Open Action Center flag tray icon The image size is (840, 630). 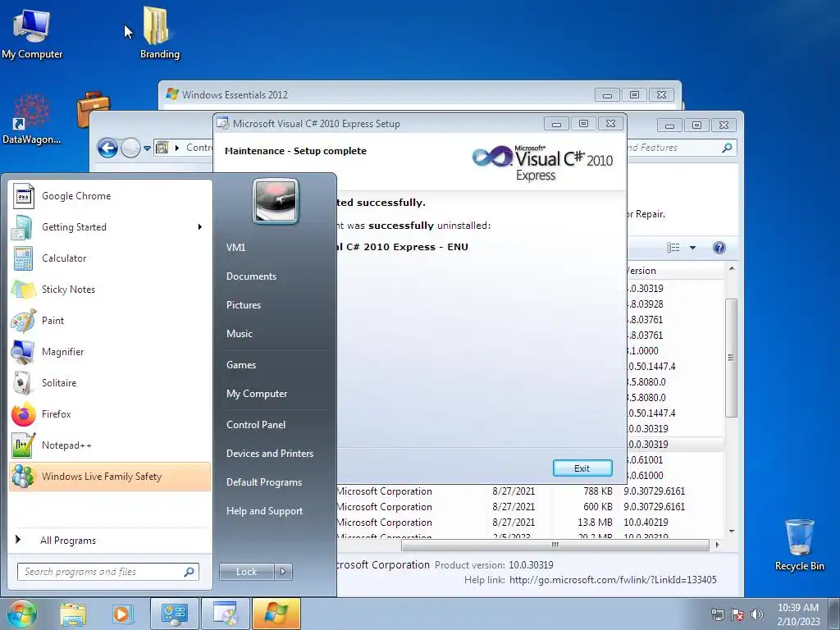(x=737, y=614)
